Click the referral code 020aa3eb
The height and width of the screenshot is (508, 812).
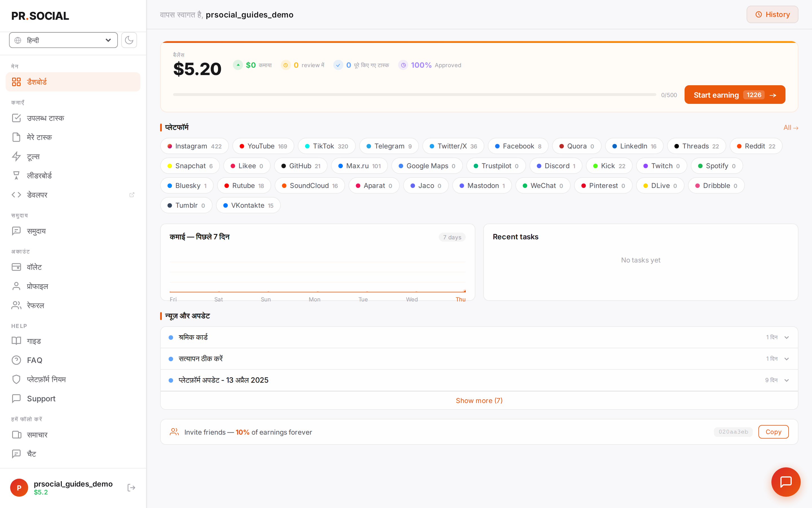click(x=733, y=432)
